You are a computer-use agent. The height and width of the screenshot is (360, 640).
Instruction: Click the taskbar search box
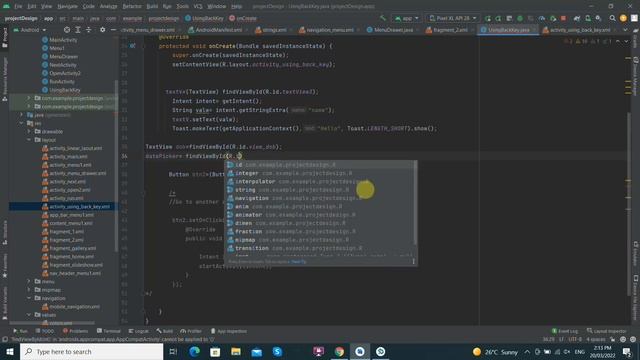pyautogui.click(x=91, y=351)
